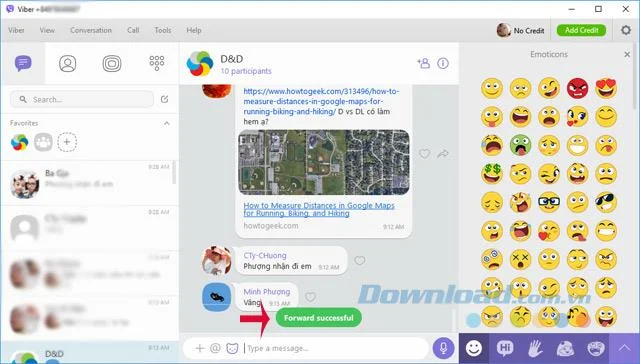640x364 pixels.
Task: Add participant to D&D group
Action: [x=423, y=63]
